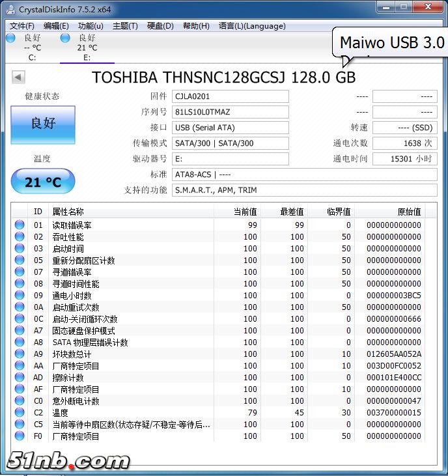Image resolution: width=448 pixels, height=476 pixels.
Task: Click the 21 °C temperature indicator
Action: point(43,182)
